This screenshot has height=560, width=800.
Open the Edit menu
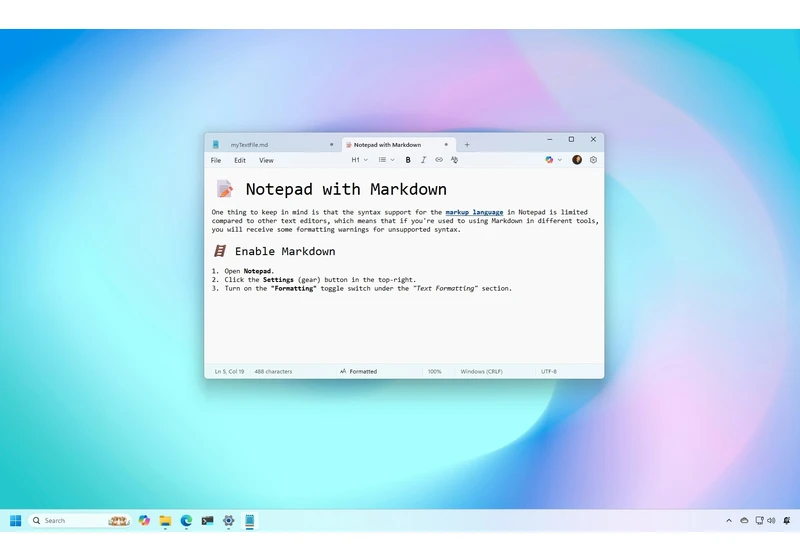(x=240, y=161)
